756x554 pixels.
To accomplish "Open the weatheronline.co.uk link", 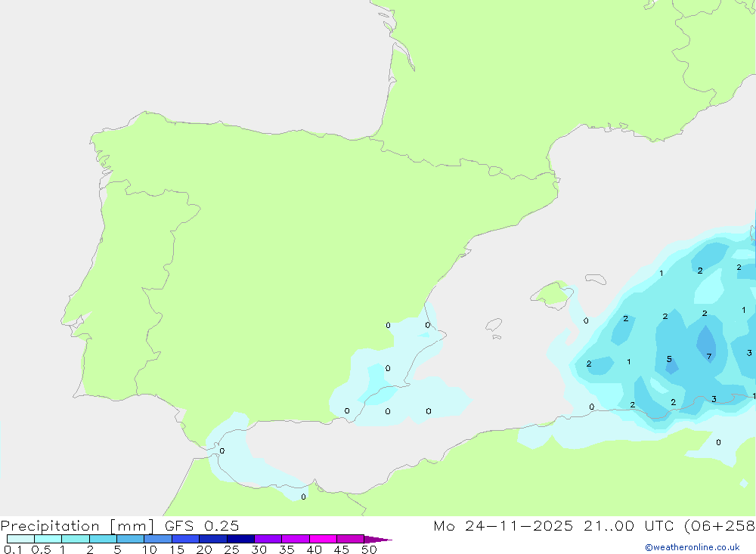I will coord(692,547).
